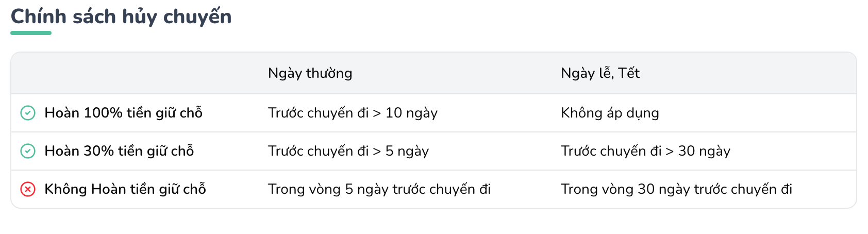Click the 100% text in first row
This screenshot has height=234, width=868.
click(x=103, y=113)
